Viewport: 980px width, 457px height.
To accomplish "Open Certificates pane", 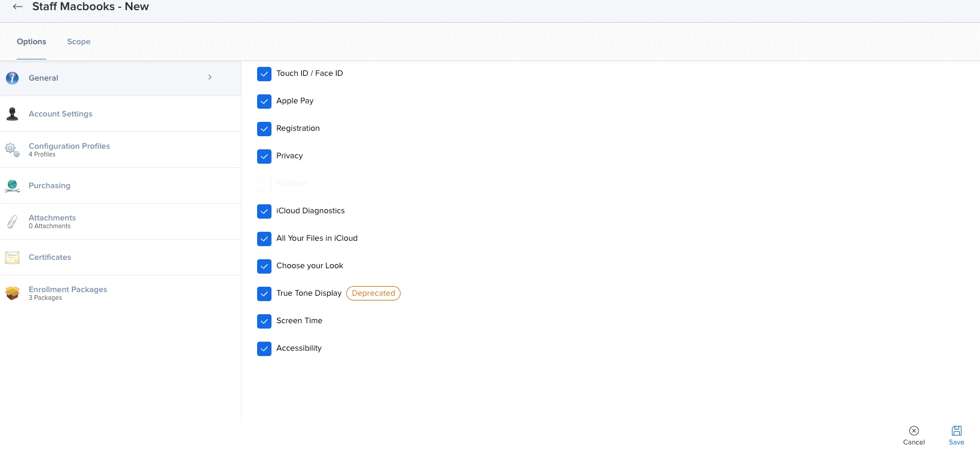I will [x=120, y=257].
